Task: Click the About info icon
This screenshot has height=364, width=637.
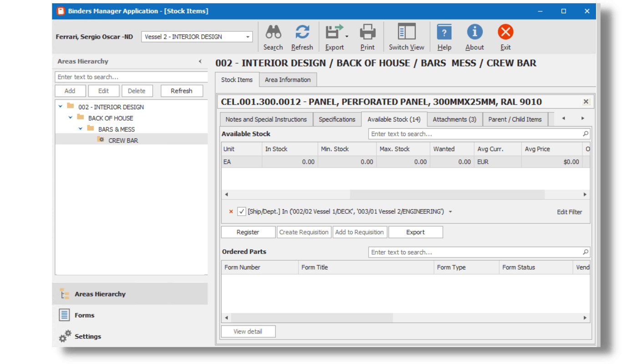Action: [474, 32]
